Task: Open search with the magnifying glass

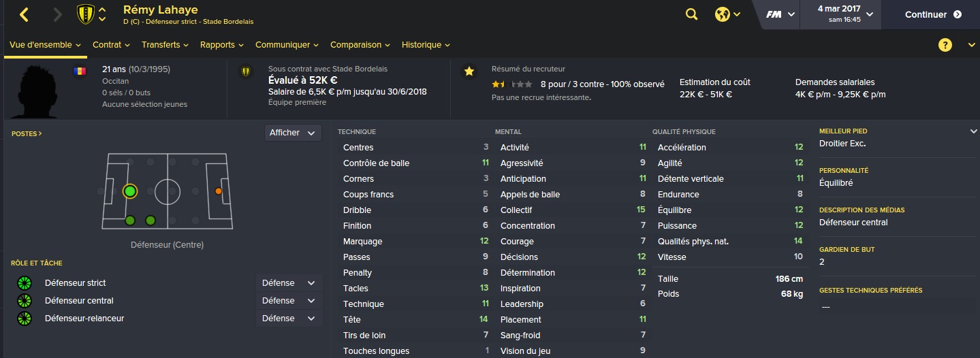Action: pyautogui.click(x=691, y=14)
